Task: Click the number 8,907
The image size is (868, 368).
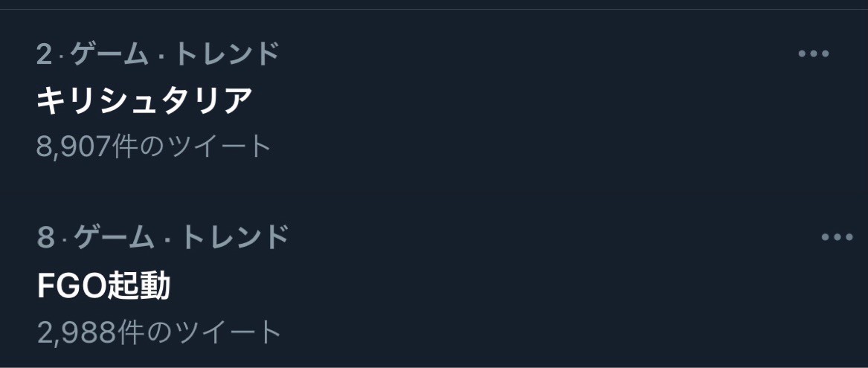Action: coord(73,146)
